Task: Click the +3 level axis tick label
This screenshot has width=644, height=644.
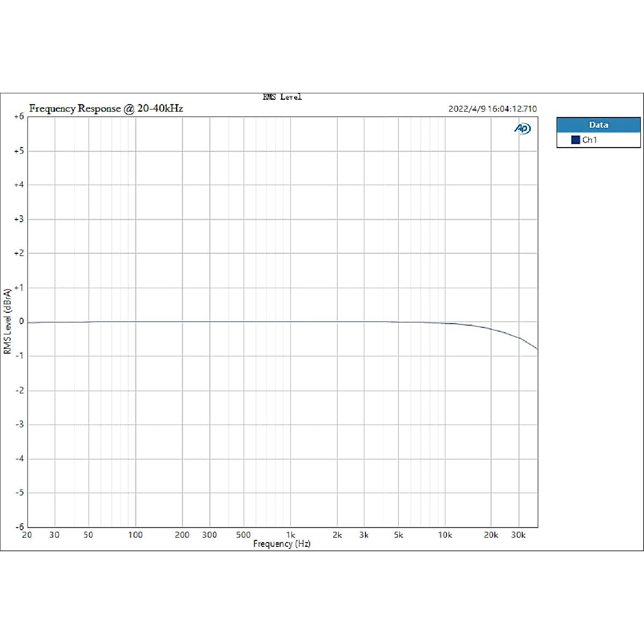Action: tap(19, 219)
